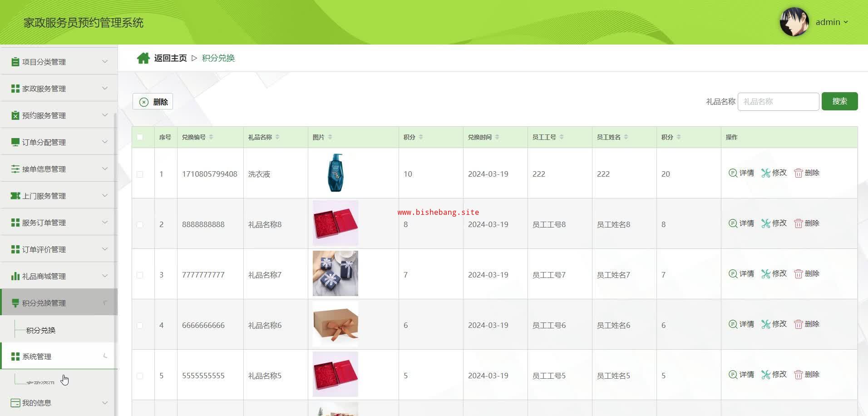Check the box for row 礼品名称8
868x416 pixels.
[140, 225]
